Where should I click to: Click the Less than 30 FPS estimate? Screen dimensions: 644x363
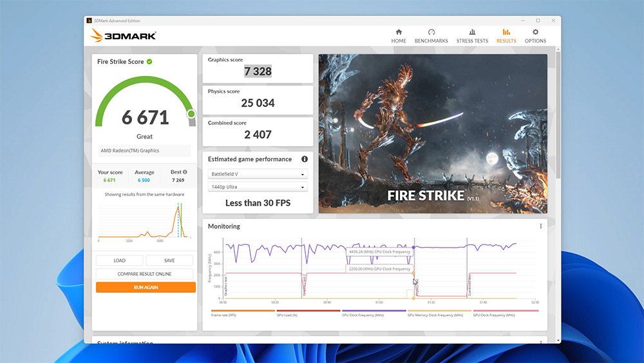click(258, 202)
